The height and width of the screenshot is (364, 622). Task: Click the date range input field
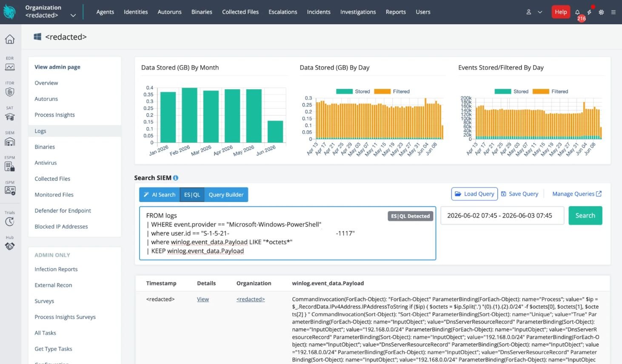click(502, 216)
